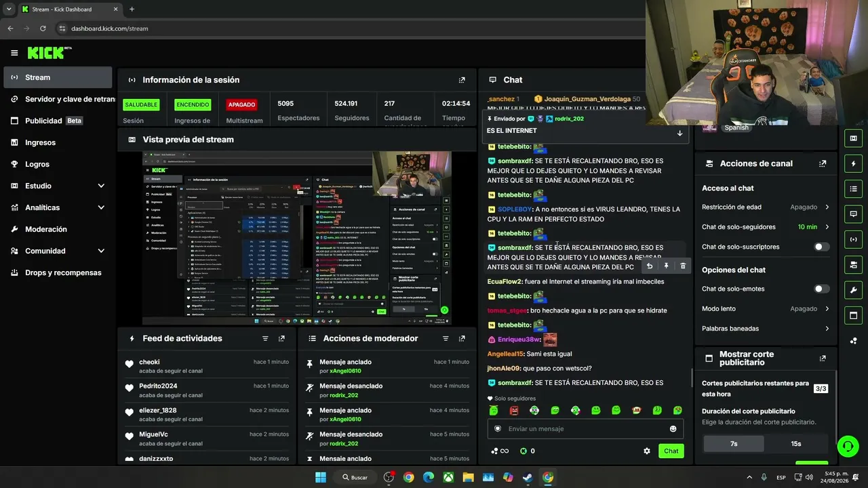This screenshot has height=488, width=868.
Task: Pop out the Acciones de moderador panel
Action: pyautogui.click(x=462, y=338)
